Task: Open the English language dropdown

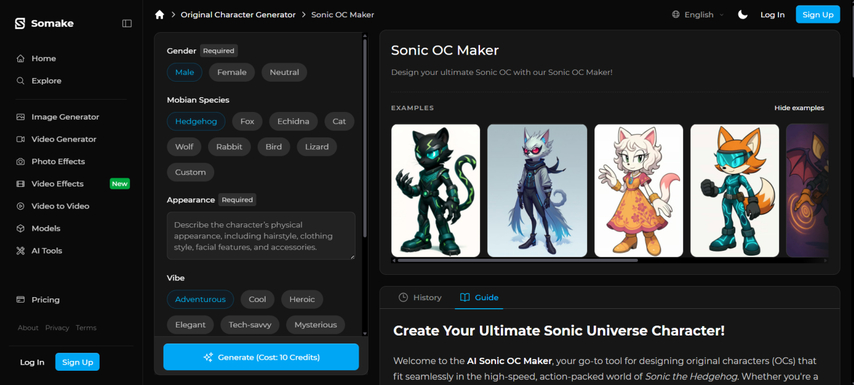Action: (x=698, y=15)
